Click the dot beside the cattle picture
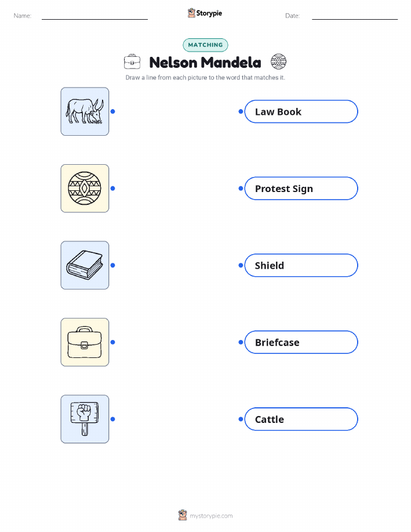The width and height of the screenshot is (411, 532). point(113,111)
